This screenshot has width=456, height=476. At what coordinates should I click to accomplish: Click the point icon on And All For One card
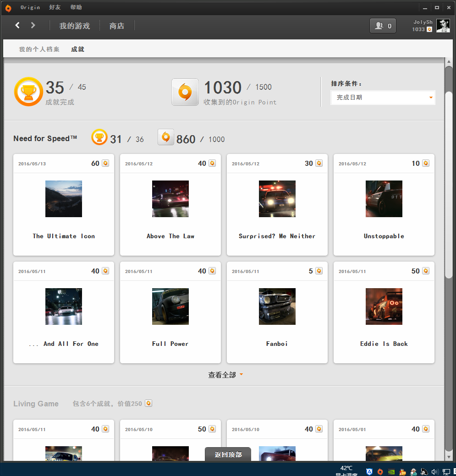(x=105, y=271)
